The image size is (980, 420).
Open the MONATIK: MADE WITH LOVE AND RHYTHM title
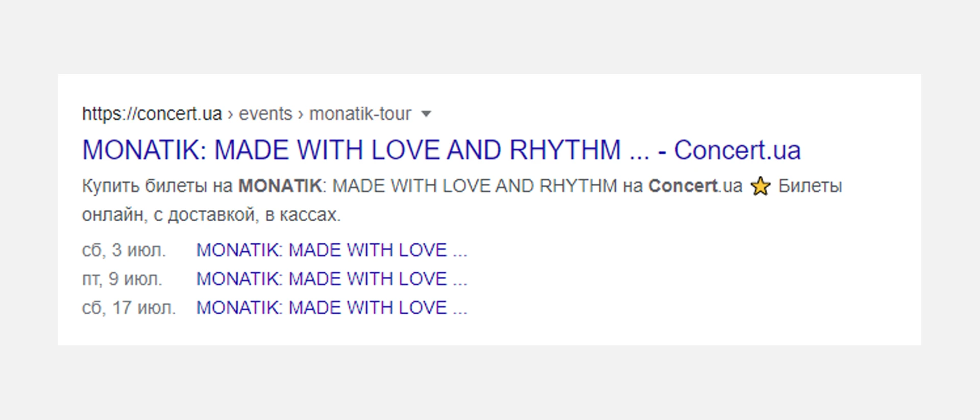coord(351,150)
